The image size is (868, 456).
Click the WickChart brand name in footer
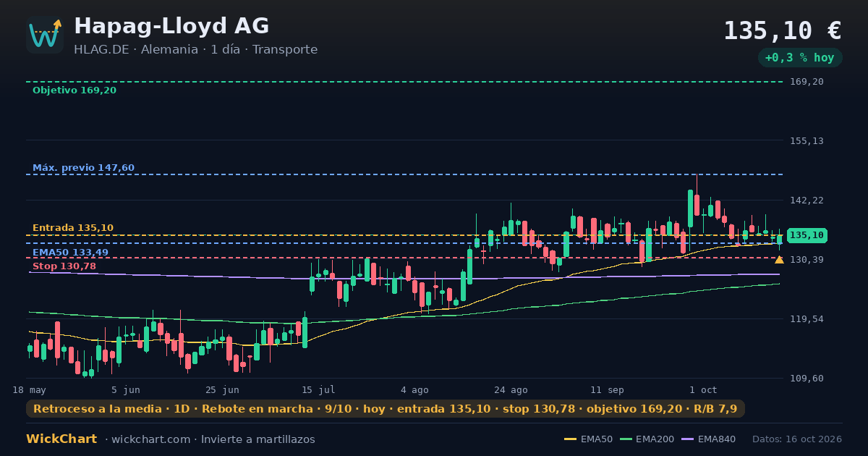[x=61, y=439]
